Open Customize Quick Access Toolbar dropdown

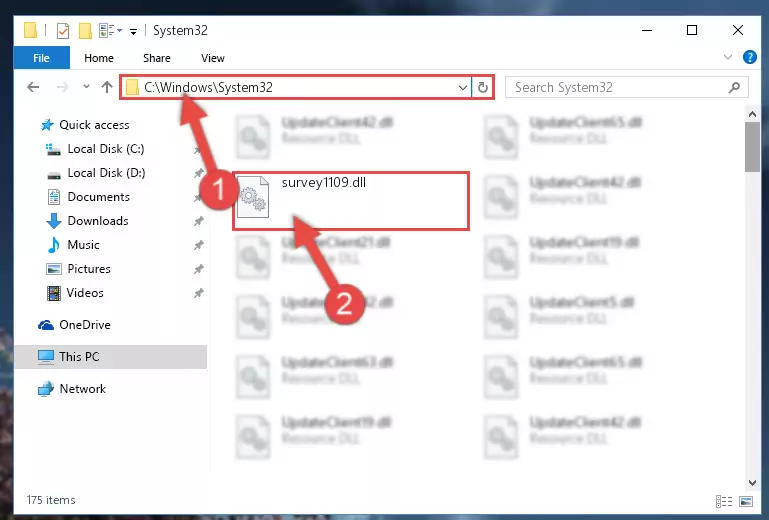pyautogui.click(x=133, y=32)
